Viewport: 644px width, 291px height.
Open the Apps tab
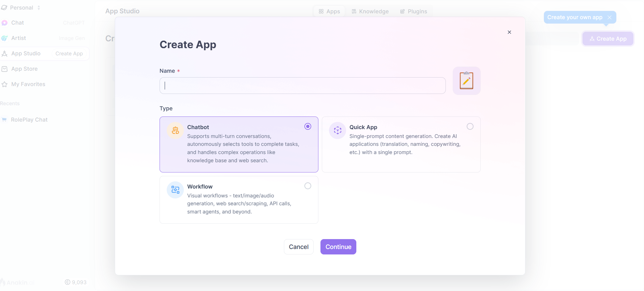pos(329,11)
